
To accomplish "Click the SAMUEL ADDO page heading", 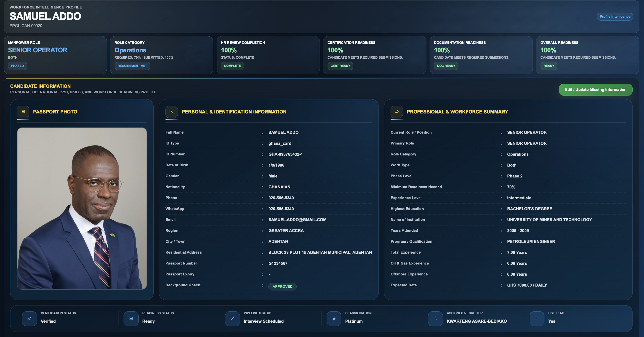I will (x=45, y=16).
